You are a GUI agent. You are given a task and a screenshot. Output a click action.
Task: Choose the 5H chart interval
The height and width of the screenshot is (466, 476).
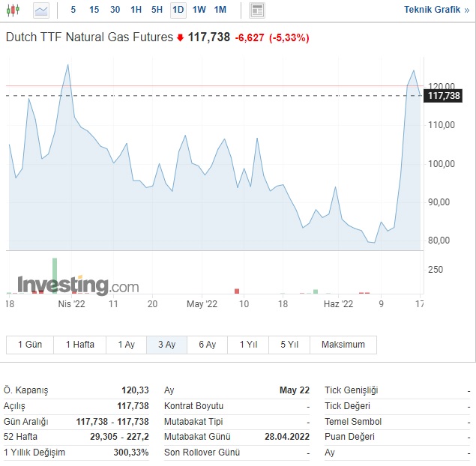pyautogui.click(x=157, y=10)
